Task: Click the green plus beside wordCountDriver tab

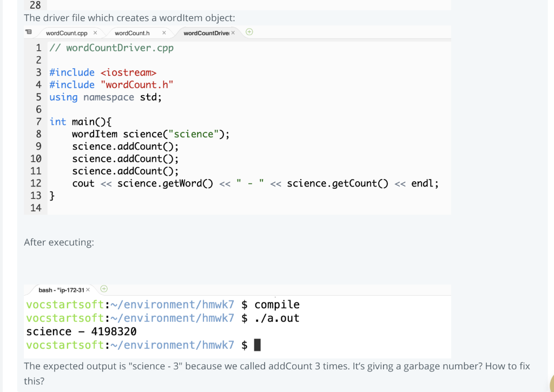Action: 249,32
